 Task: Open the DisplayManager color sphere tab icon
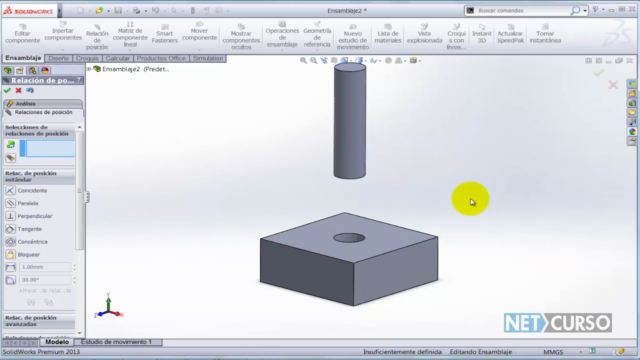(45, 71)
